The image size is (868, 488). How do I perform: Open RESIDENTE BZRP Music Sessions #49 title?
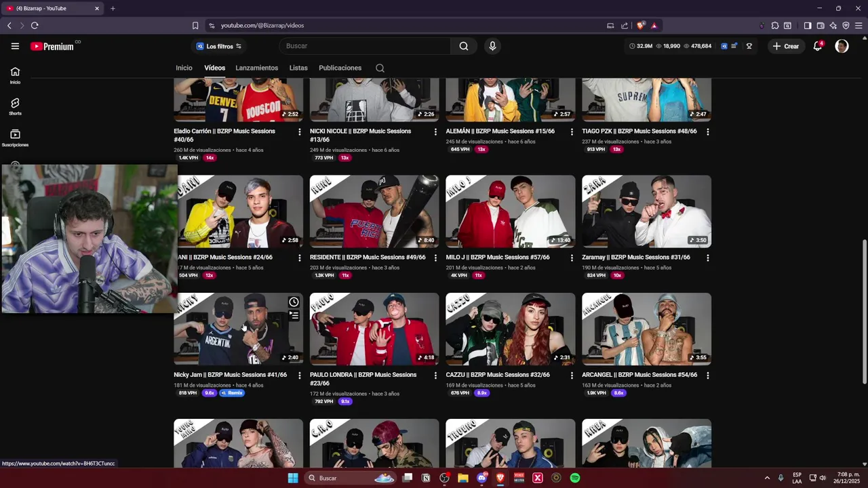[x=368, y=258]
